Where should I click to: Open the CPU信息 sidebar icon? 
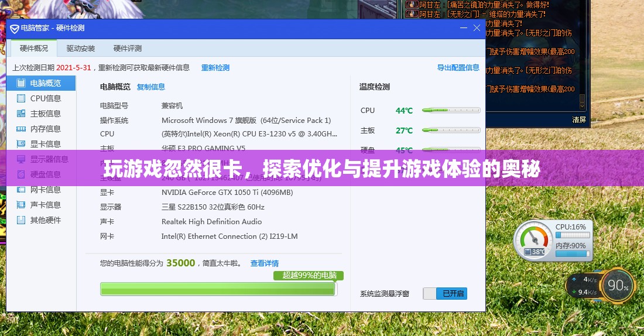pyautogui.click(x=21, y=98)
